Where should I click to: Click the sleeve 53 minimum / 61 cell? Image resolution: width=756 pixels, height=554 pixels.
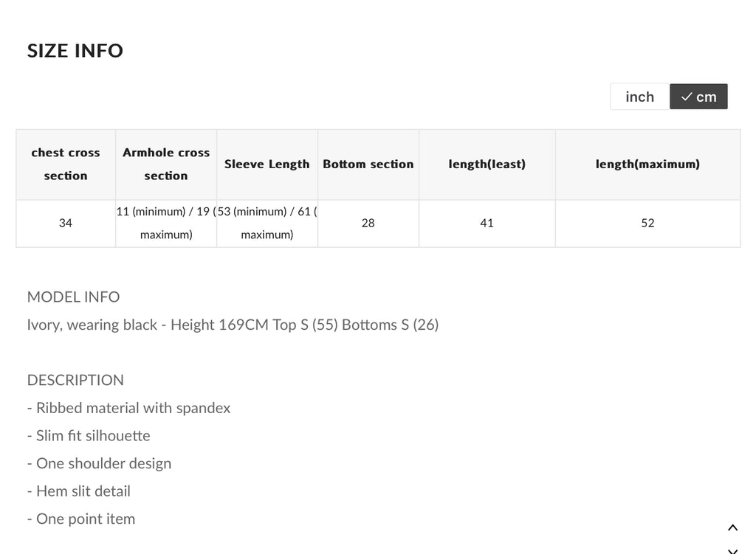[x=267, y=224]
